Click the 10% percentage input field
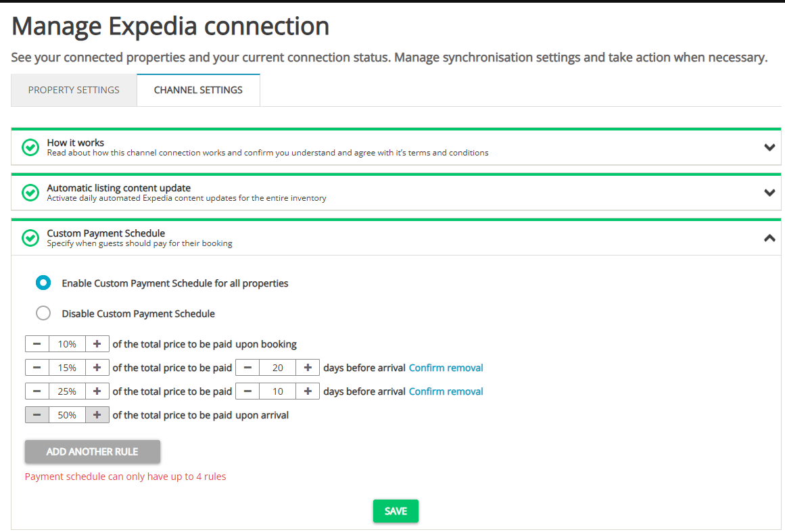The height and width of the screenshot is (532, 785). pos(67,343)
